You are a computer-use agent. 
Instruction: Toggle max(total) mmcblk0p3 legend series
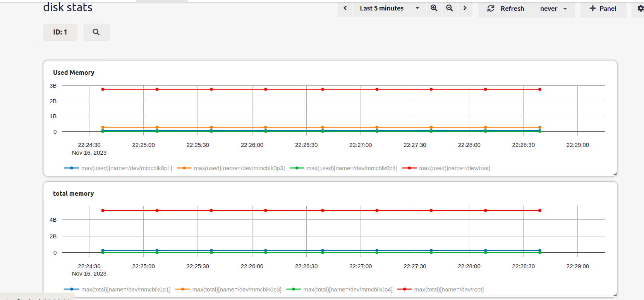coord(228,290)
